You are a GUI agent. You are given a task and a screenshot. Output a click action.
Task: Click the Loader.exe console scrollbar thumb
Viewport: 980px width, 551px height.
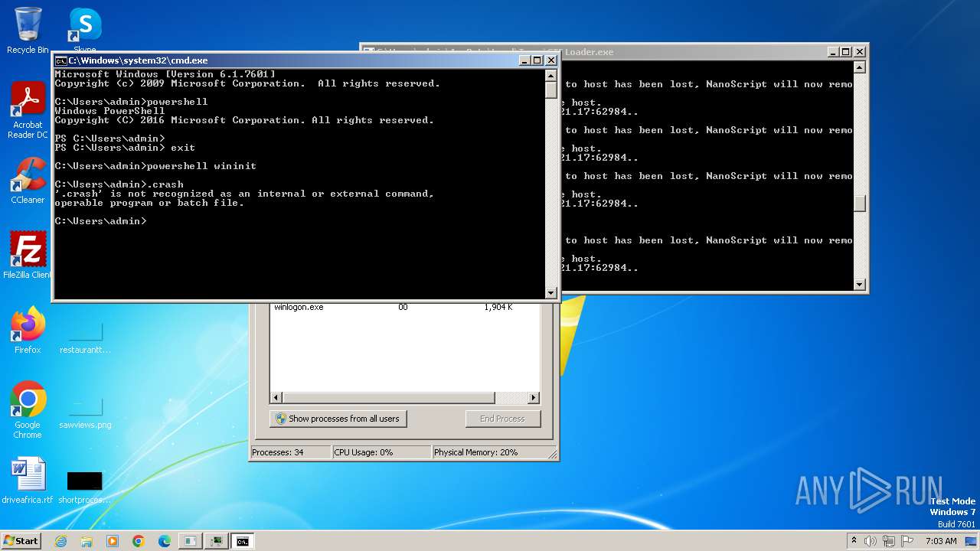pyautogui.click(x=859, y=204)
